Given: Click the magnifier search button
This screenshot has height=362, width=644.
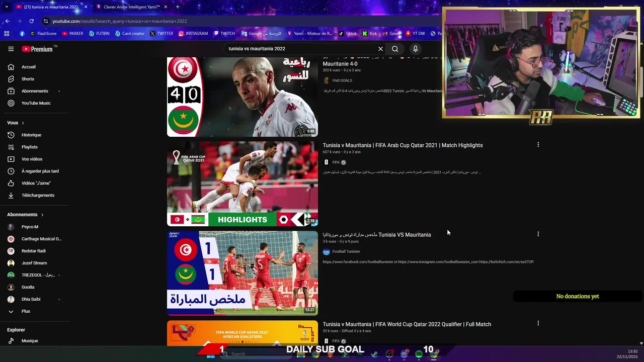Looking at the screenshot, I should pyautogui.click(x=395, y=49).
